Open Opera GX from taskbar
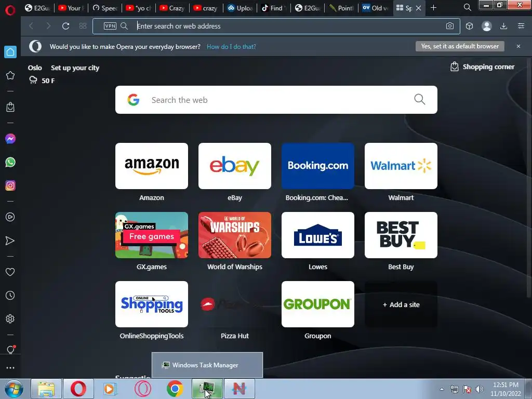 click(x=143, y=389)
